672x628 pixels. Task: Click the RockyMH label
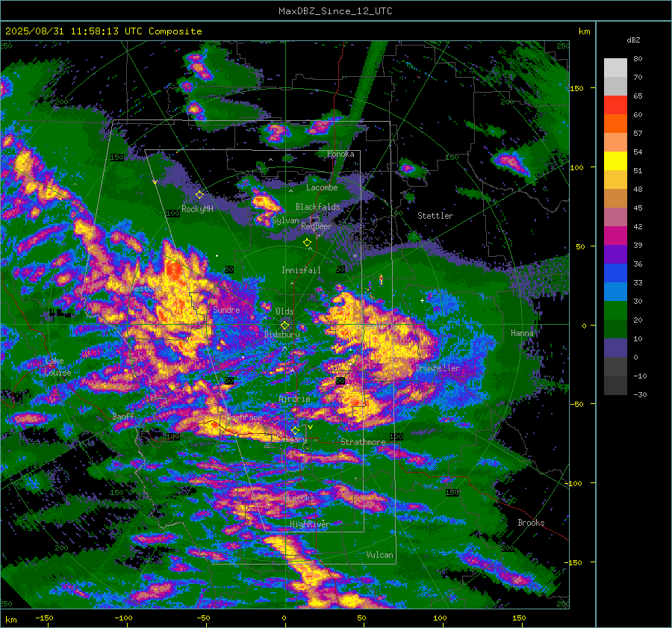[197, 209]
